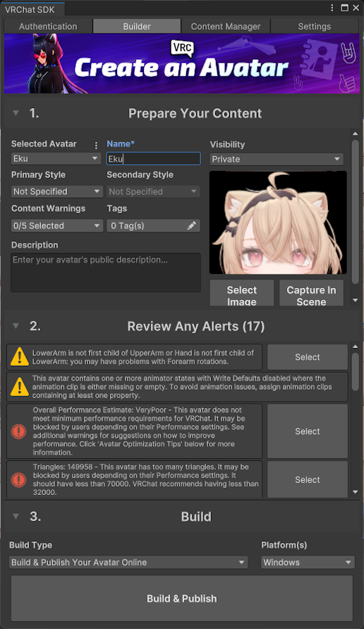Viewport: 364px width, 629px height.
Task: Click the avatar thumbnail preview image
Action: click(278, 222)
